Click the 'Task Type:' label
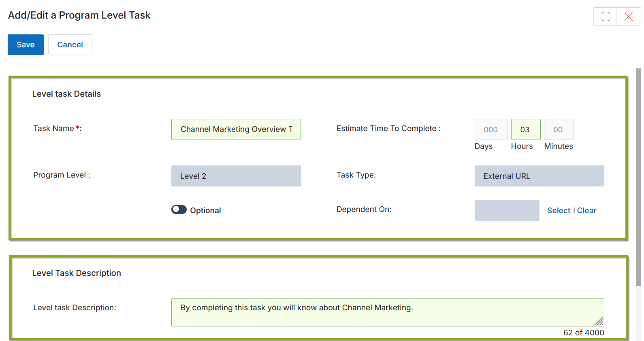Image resolution: width=644 pixels, height=341 pixels. point(356,175)
